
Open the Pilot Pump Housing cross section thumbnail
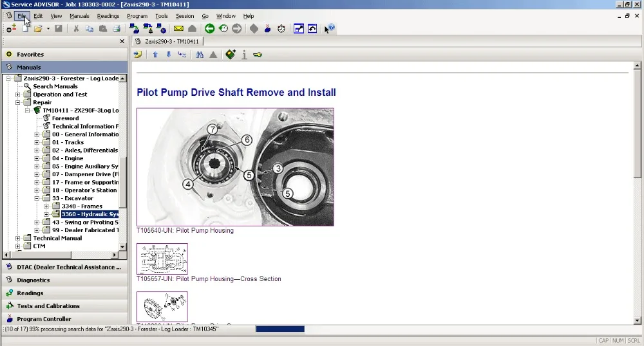162,259
